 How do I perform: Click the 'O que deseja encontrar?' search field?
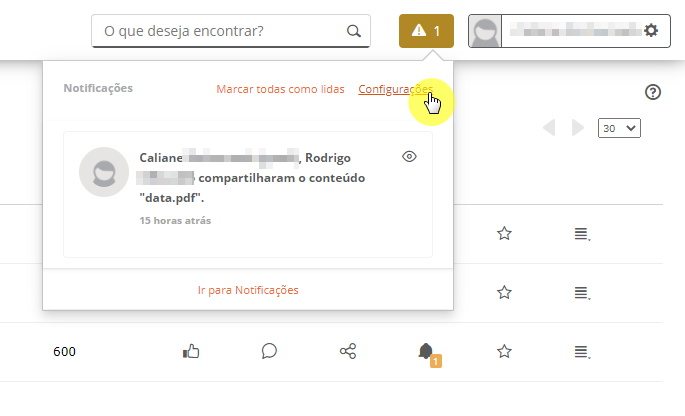tap(231, 31)
